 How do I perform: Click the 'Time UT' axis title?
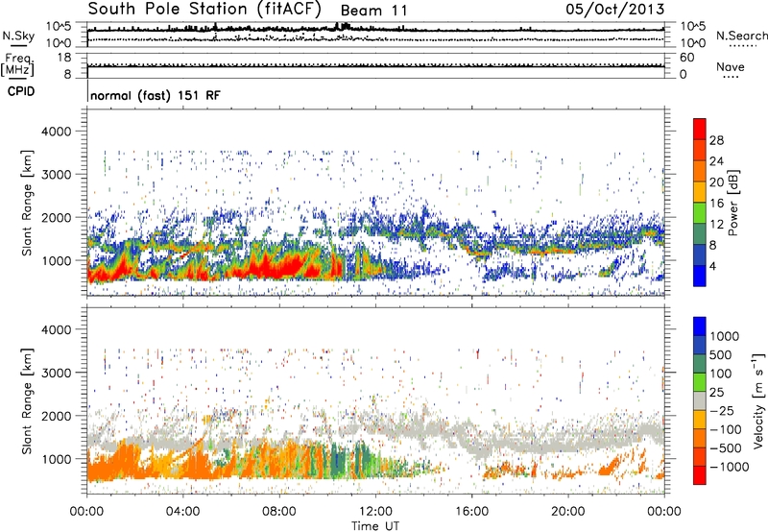point(375,526)
